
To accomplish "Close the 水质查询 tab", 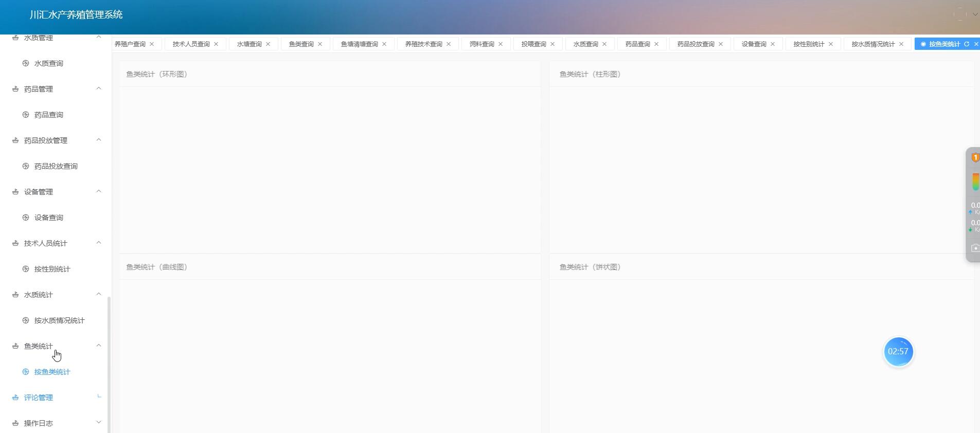I will 604,44.
